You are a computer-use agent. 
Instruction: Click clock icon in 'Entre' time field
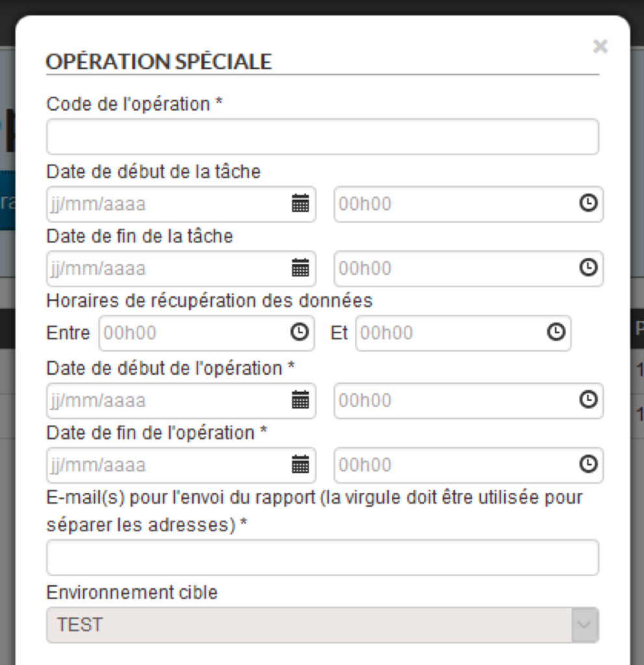[x=298, y=332]
